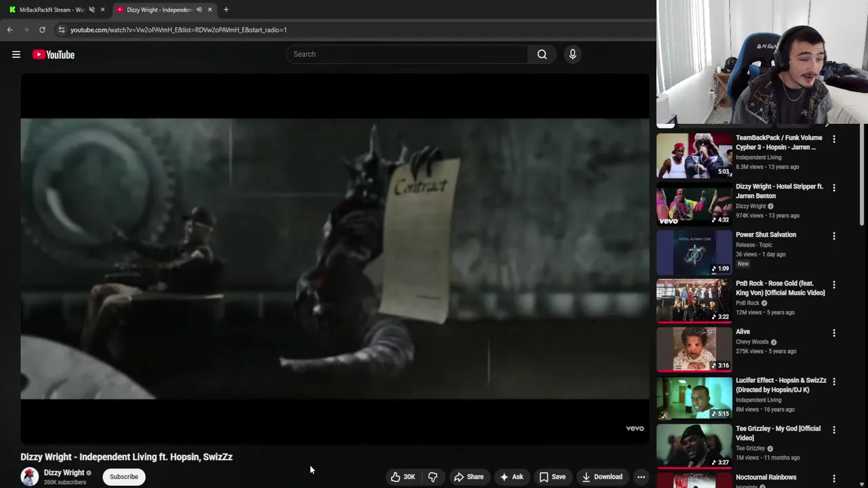Click title 'Dizzy Wright - Hotel Stripper ft. Jarren Benton'
868x488 pixels.
779,191
